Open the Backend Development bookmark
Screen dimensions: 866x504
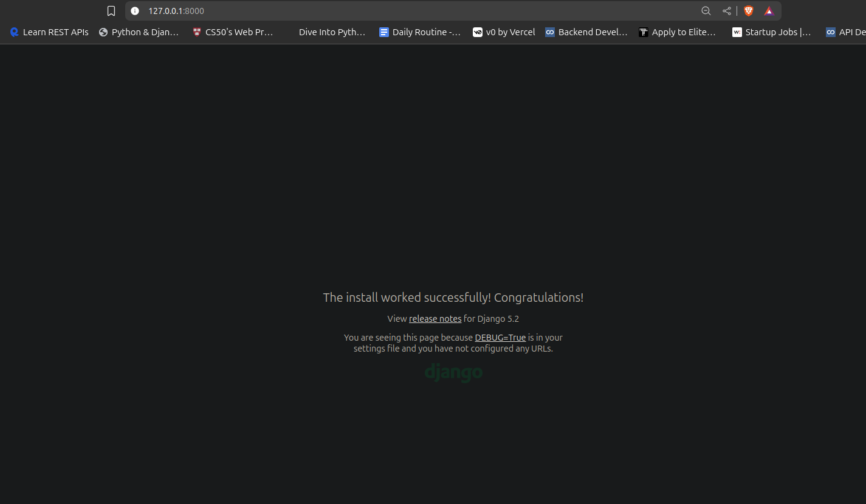click(586, 32)
